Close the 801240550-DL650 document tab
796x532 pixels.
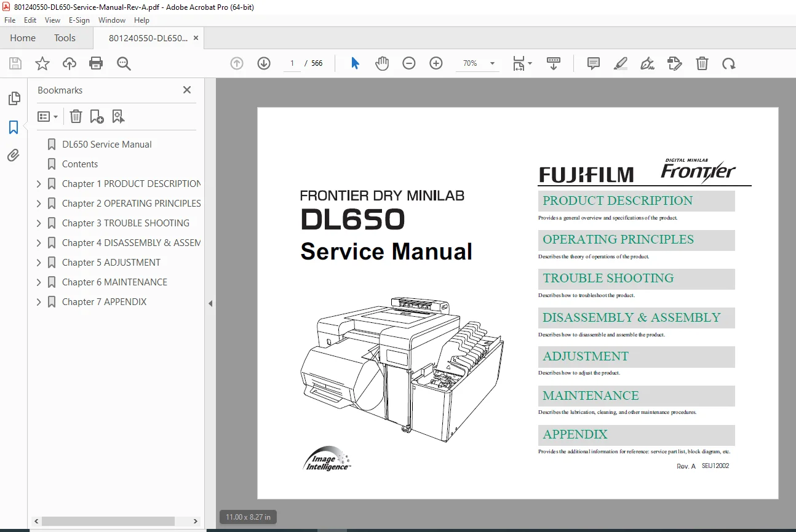point(196,38)
